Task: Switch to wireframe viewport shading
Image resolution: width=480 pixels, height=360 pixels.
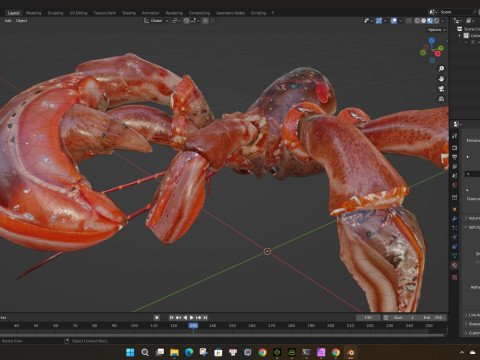Action: pyautogui.click(x=417, y=21)
